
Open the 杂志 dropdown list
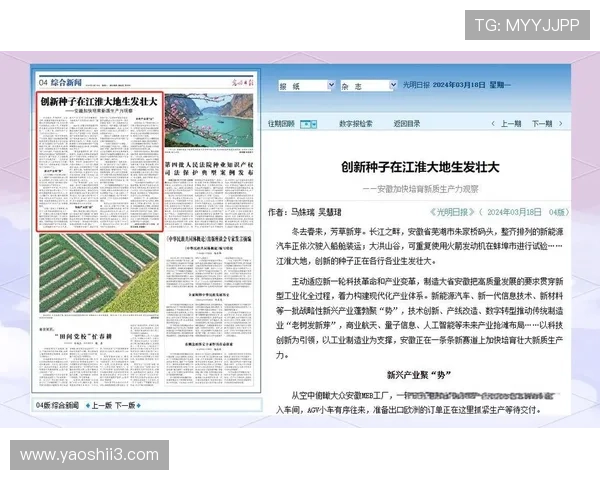click(369, 86)
